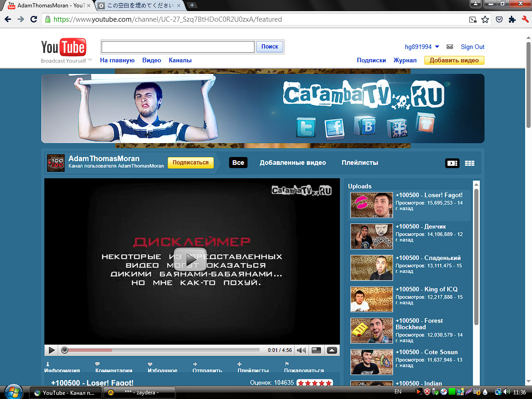The height and width of the screenshot is (399, 532).
Task: Open the '+100500 - Forest Blockhead' thumbnail
Action: pos(371,331)
